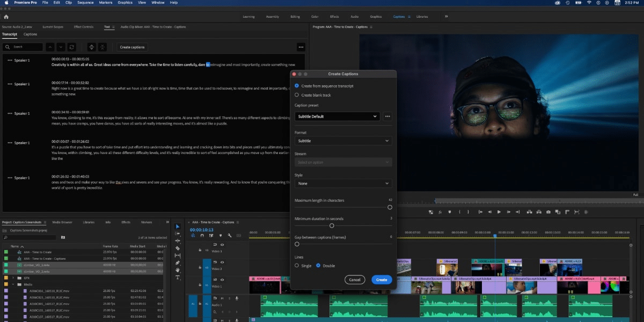Select the Single lines radio button
The width and height of the screenshot is (644, 322).
coord(297,266)
